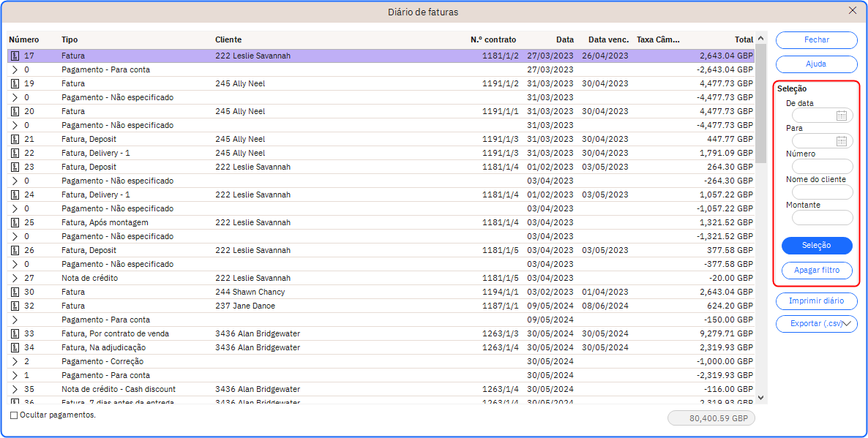Focus the Nome do cliente input field
The image size is (868, 438).
point(823,192)
